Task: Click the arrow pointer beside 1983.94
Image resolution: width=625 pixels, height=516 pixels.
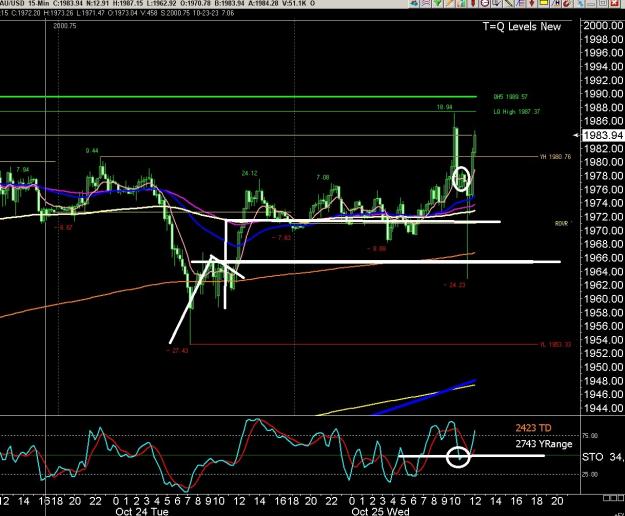Action: point(576,135)
